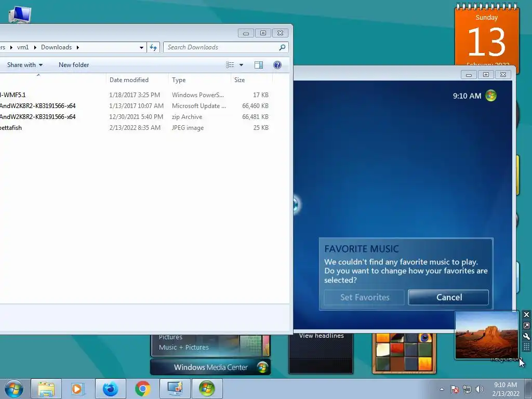532x399 pixels.
Task: Select the Windows Media Center taskbar button
Action: 207,389
